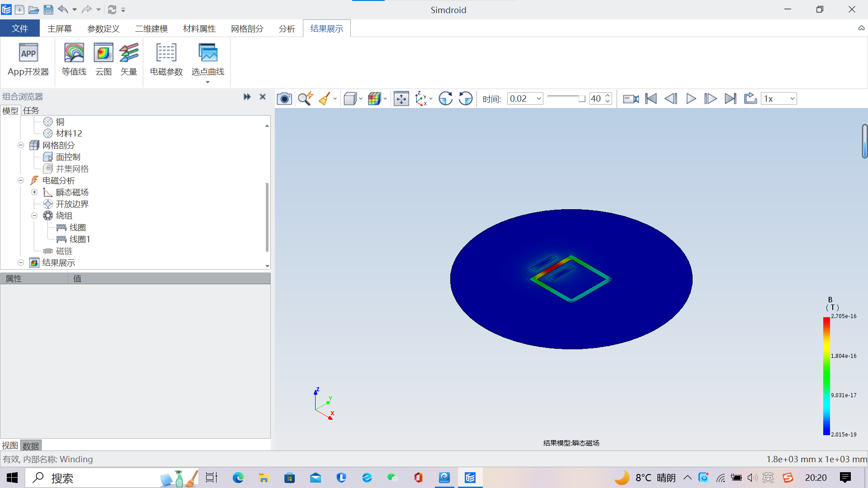
Task: Close the 组合浏览器 panel
Action: 263,97
